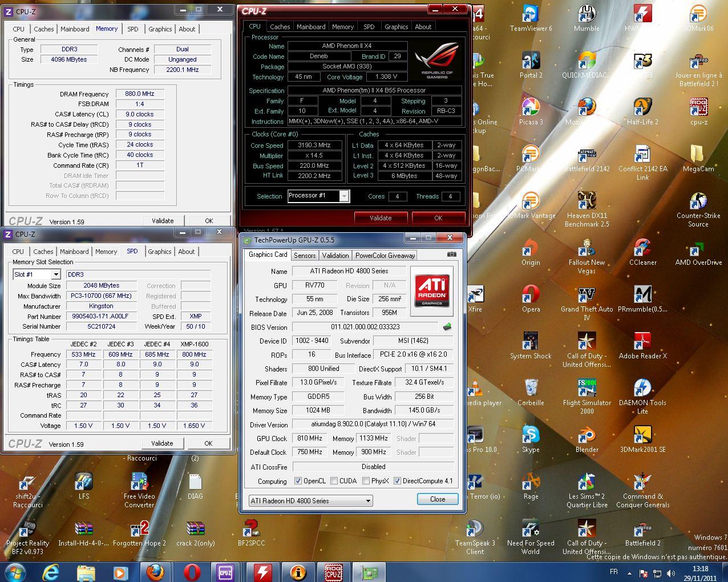Click the FR language indicator in system tray
The width and height of the screenshot is (728, 582).
coord(614,571)
